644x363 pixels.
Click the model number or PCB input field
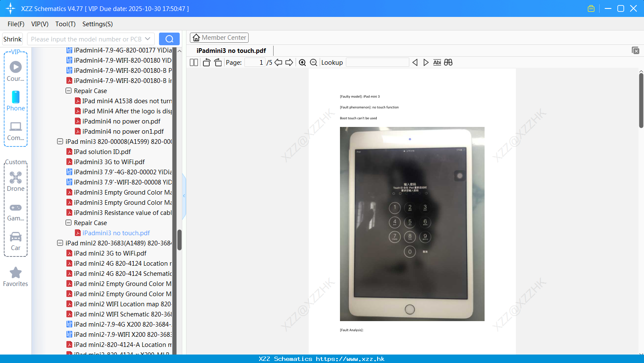pos(86,39)
